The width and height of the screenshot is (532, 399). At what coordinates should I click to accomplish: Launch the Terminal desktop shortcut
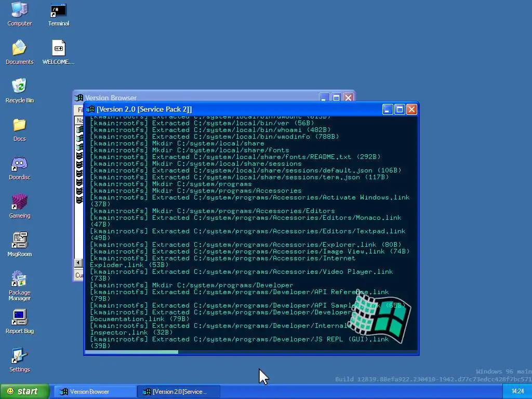click(x=58, y=14)
